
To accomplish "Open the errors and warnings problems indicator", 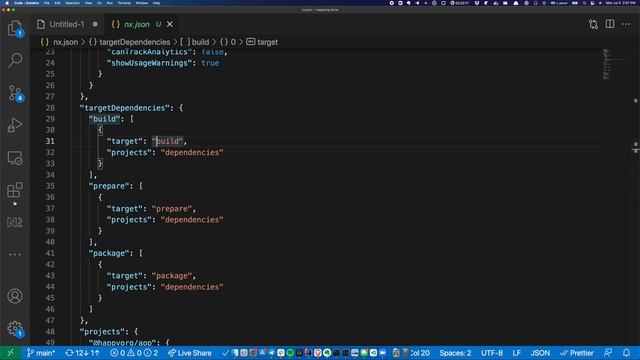I will pyautogui.click(x=134, y=353).
